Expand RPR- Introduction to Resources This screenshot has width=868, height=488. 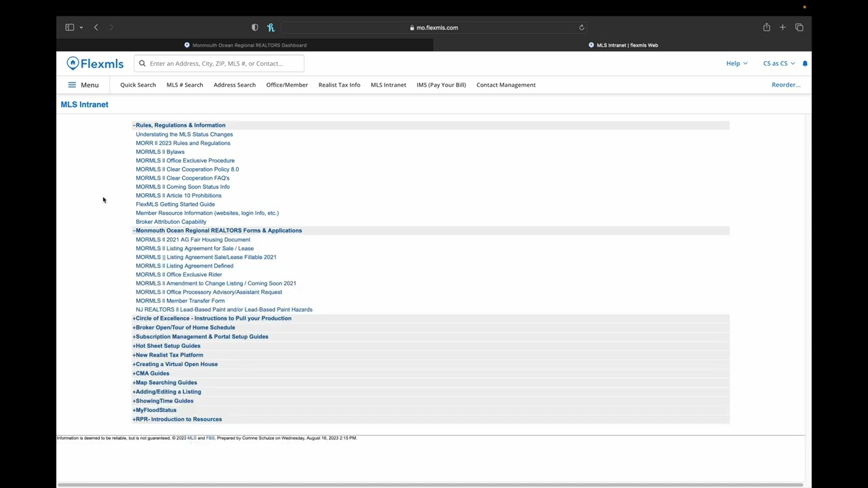click(x=177, y=419)
